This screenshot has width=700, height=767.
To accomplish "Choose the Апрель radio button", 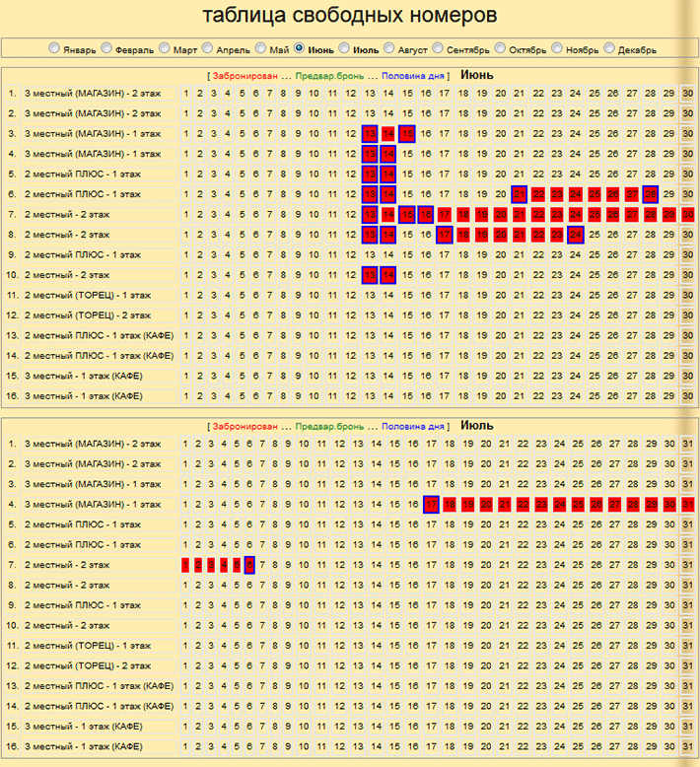I will (207, 48).
